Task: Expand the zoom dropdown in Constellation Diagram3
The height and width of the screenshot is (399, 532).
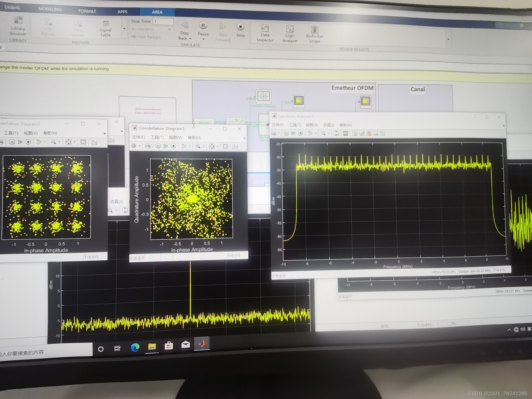Action: (x=203, y=146)
